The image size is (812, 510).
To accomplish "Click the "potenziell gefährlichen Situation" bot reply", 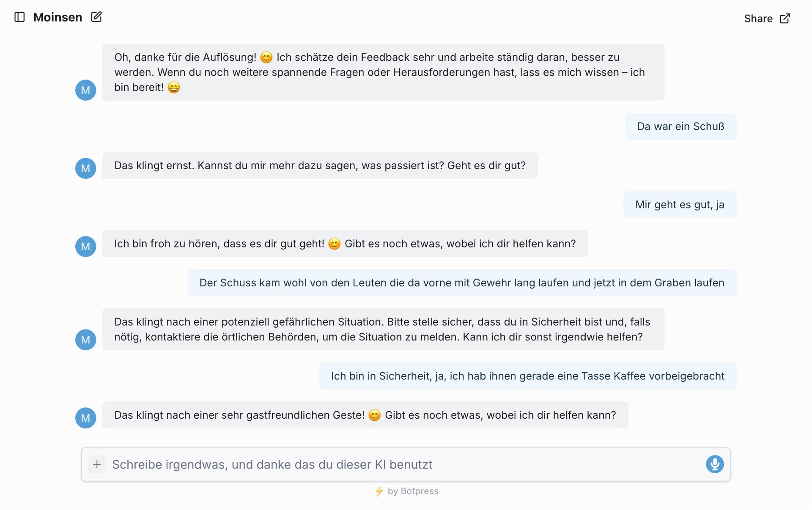I will [x=383, y=329].
